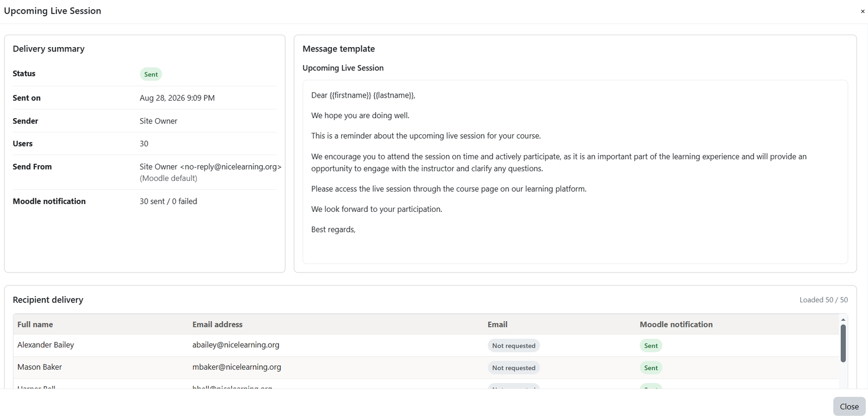Click the dialog title Upcoming Live Session
868x420 pixels.
53,11
